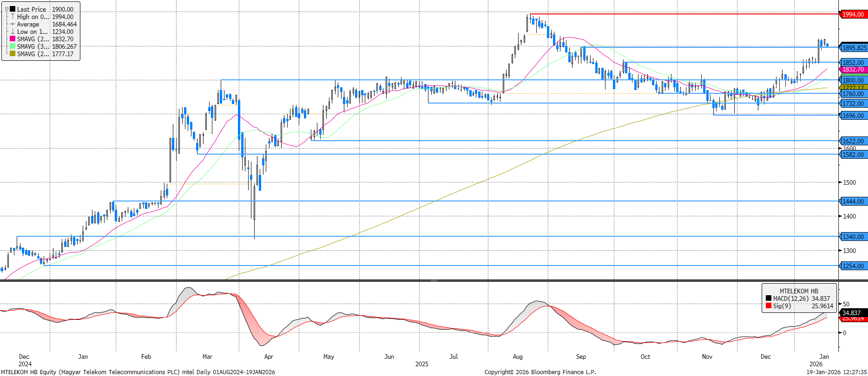Click the magenta 1832.70 axis tag
This screenshot has height=376, width=868.
tap(853, 70)
